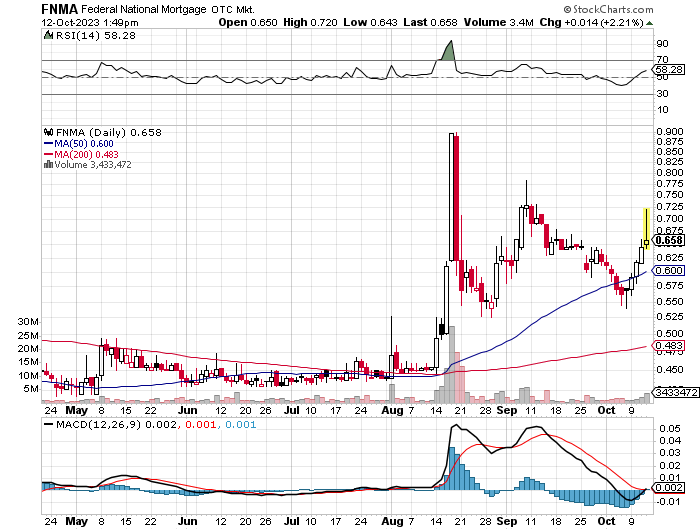Click the 90 label on the RSI axis

(x=662, y=44)
